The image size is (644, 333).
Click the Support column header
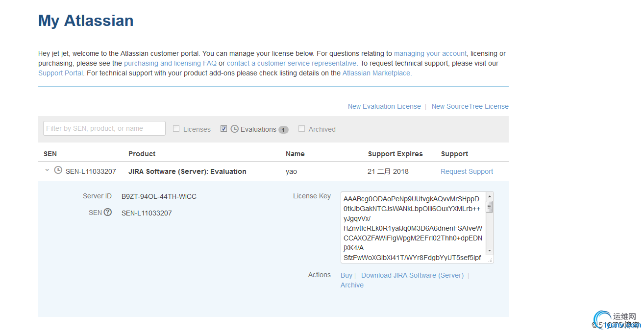pyautogui.click(x=454, y=154)
